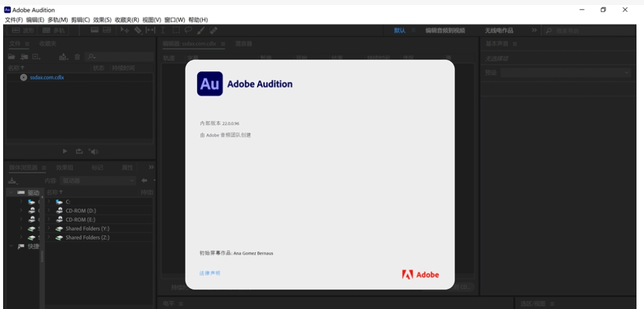Open the 基本声音 panel menu icon
Viewport: 644px width, 309px height.
pyautogui.click(x=515, y=44)
